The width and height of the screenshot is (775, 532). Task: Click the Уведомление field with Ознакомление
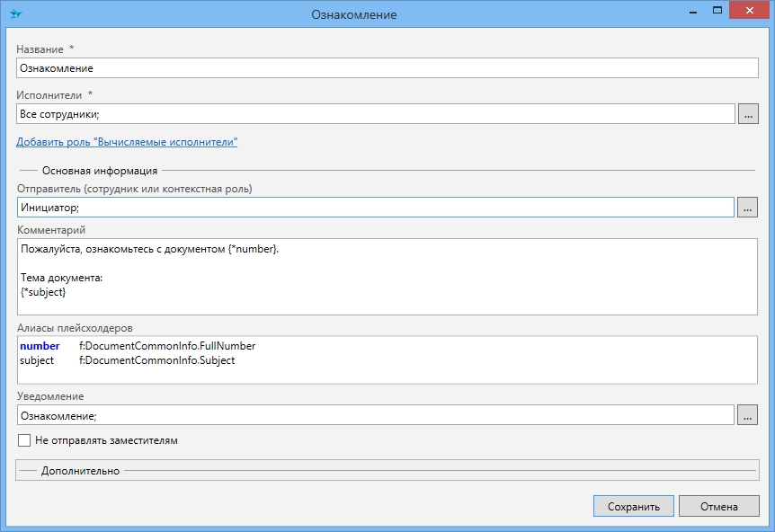click(x=376, y=415)
